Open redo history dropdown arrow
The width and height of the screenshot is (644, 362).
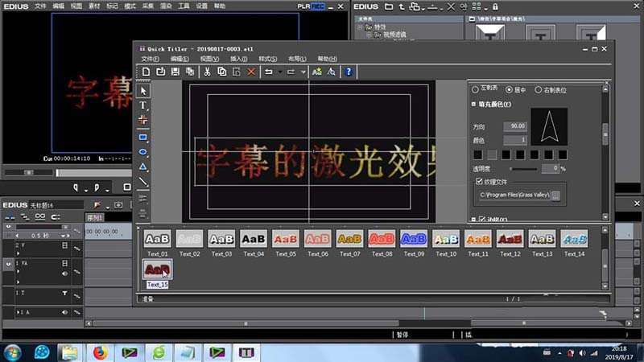point(303,72)
